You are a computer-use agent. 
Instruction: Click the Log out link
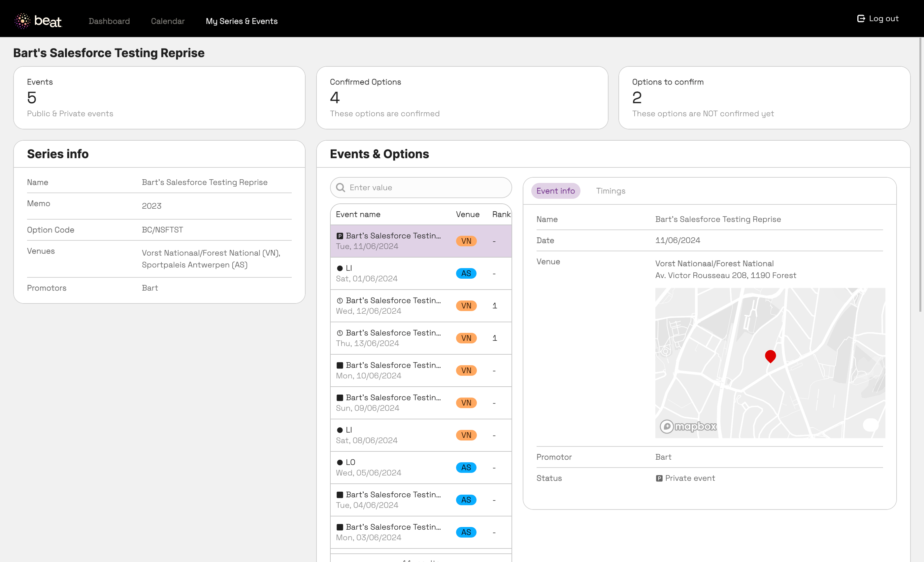878,18
